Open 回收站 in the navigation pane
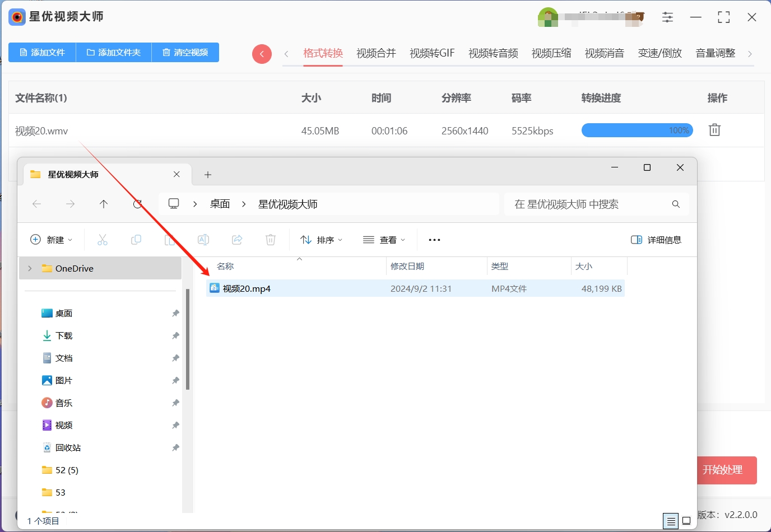Screen dimensions: 771x532 pos(68,448)
